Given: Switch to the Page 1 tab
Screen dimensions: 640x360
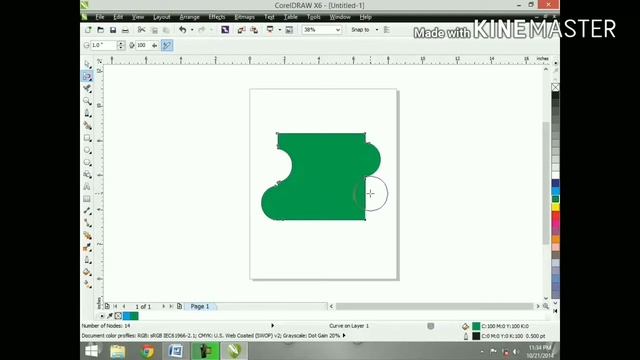Looking at the screenshot, I should (200, 306).
